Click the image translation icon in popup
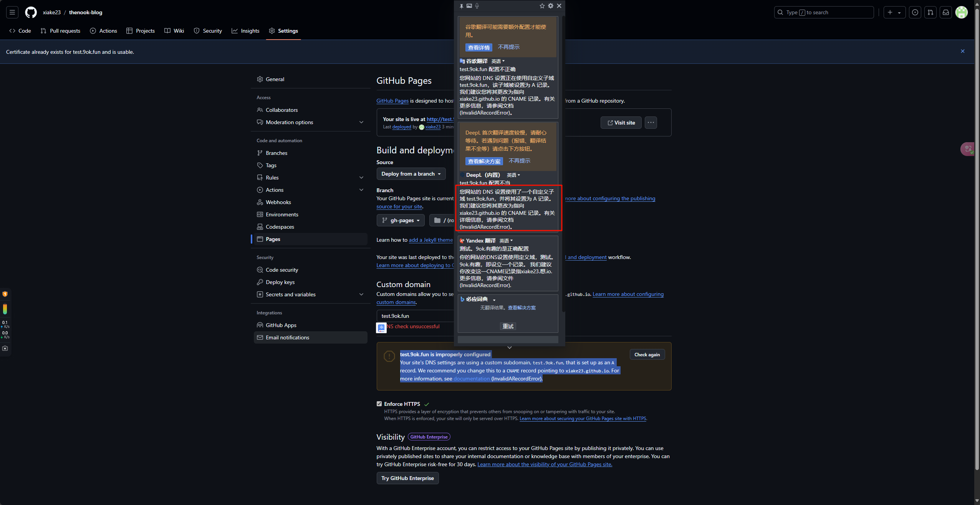980x505 pixels. click(469, 6)
